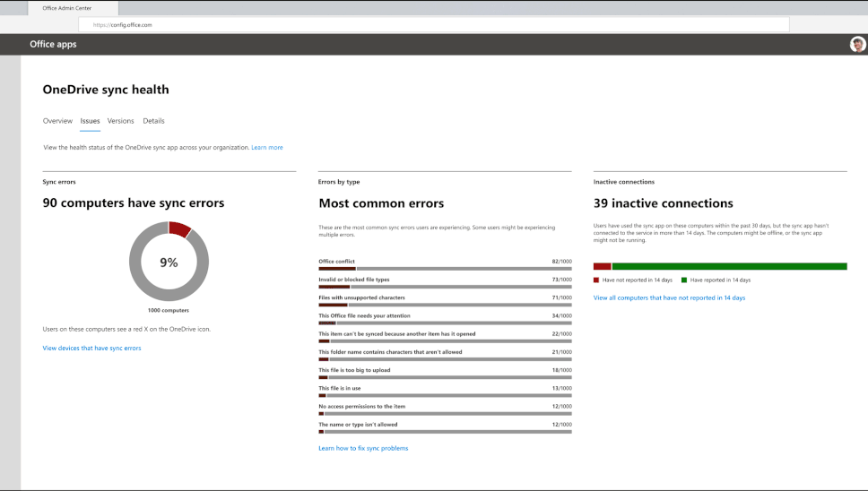This screenshot has height=491, width=868.
Task: Click This file is too big to upload row
Action: click(445, 370)
